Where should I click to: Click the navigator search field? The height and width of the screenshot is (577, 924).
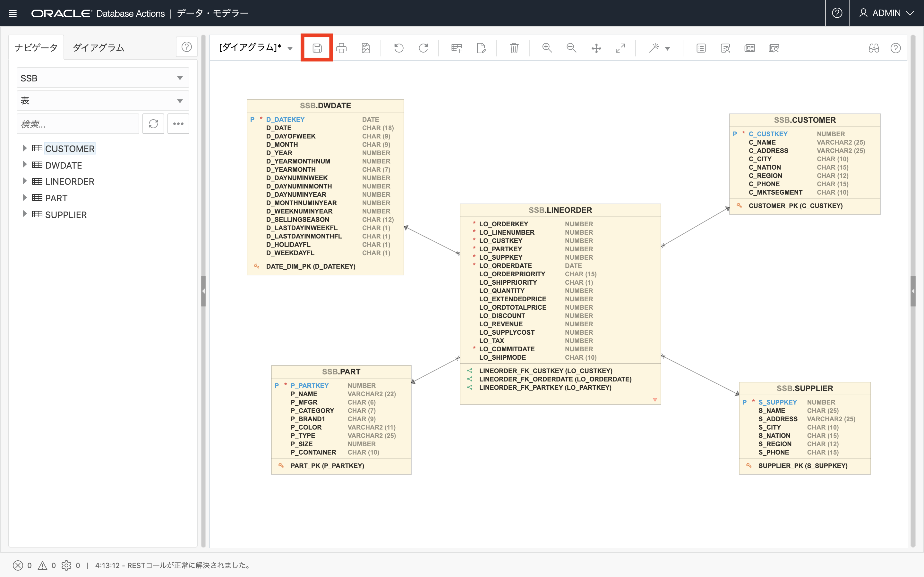point(78,124)
